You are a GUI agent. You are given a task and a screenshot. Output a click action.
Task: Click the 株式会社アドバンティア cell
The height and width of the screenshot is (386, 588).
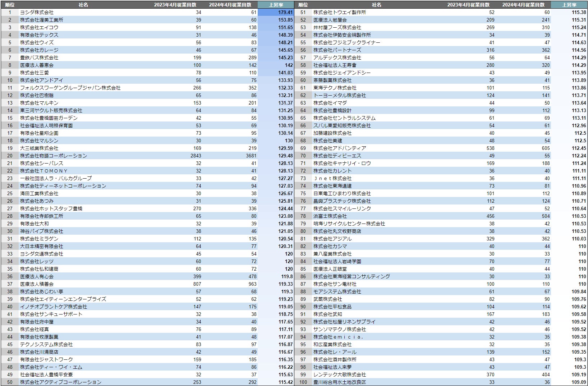coord(340,148)
